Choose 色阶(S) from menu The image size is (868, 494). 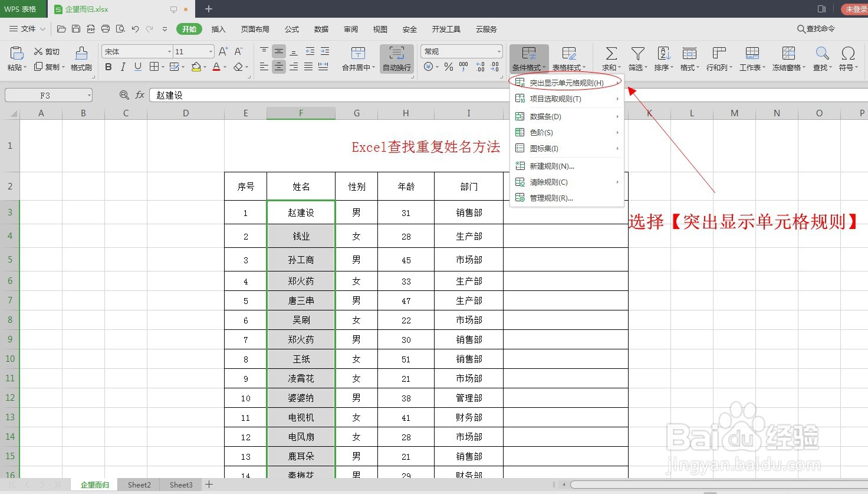567,132
